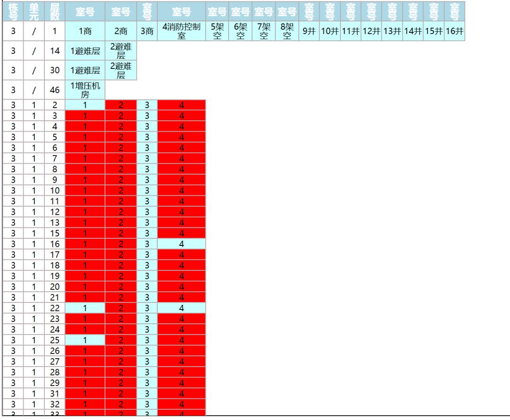The image size is (510, 420).
Task: Select red room 2 on floor 22
Action: point(121,308)
